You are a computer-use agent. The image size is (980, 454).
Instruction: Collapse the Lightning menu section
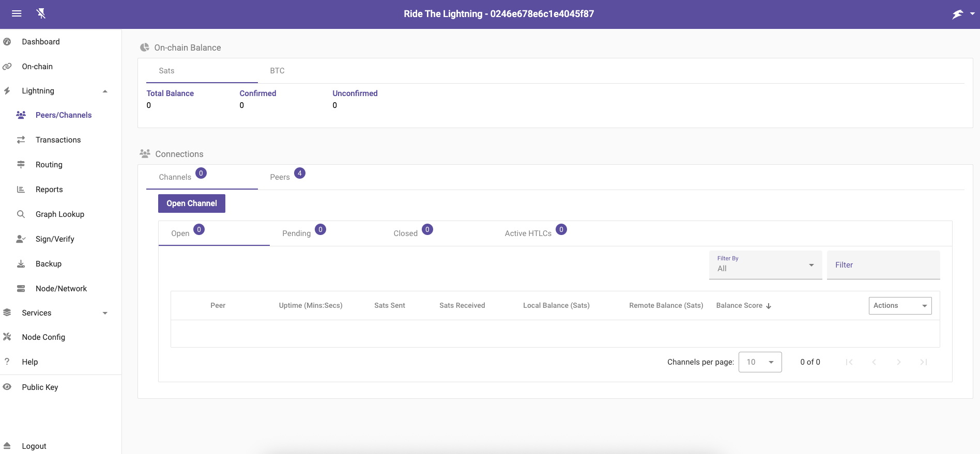coord(105,91)
